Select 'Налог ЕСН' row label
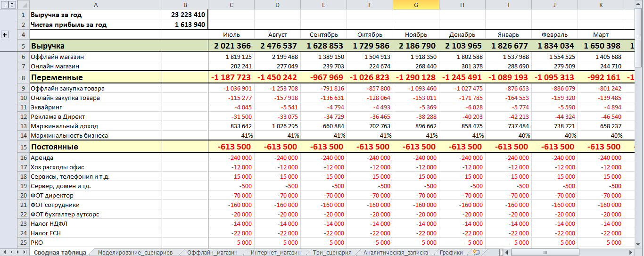Image resolution: width=644 pixels, height=256 pixels. pyautogui.click(x=96, y=233)
